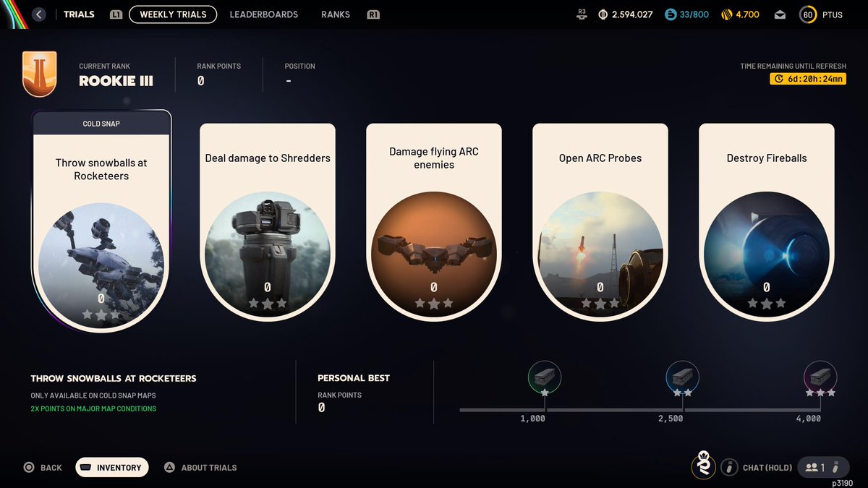Click the R3 controller stick icon
Image resolution: width=868 pixels, height=488 pixels.
tap(582, 14)
